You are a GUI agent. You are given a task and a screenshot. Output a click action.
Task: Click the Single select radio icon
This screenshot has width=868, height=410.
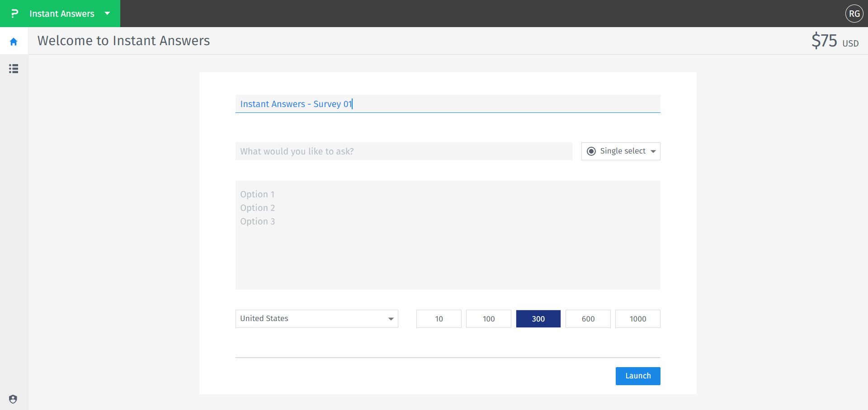tap(591, 151)
